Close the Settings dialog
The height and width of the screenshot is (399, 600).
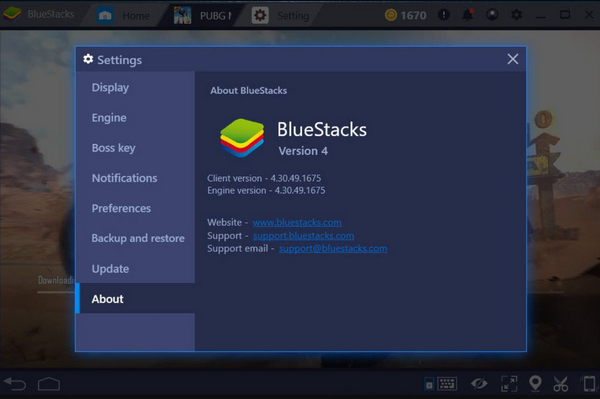click(513, 59)
